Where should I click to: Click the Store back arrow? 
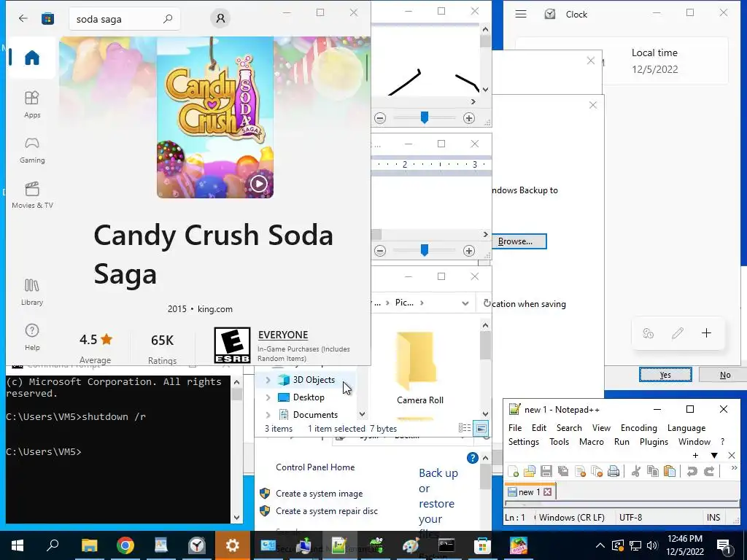pyautogui.click(x=23, y=18)
